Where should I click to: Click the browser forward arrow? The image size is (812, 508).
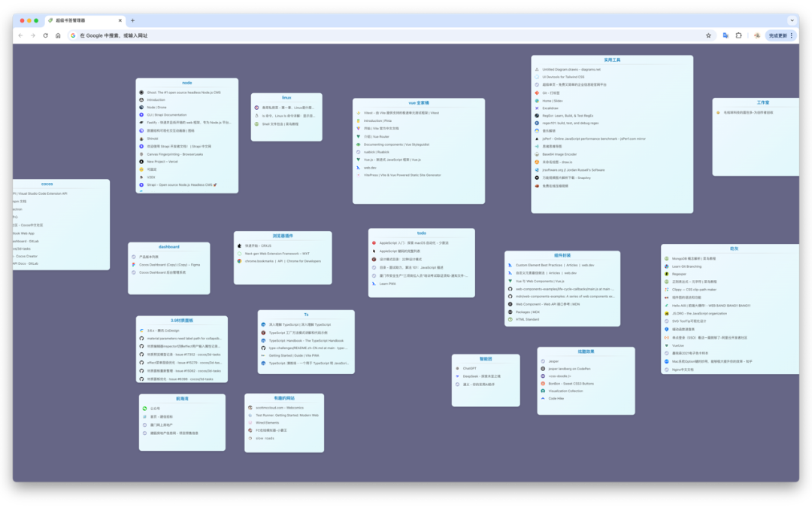(33, 36)
